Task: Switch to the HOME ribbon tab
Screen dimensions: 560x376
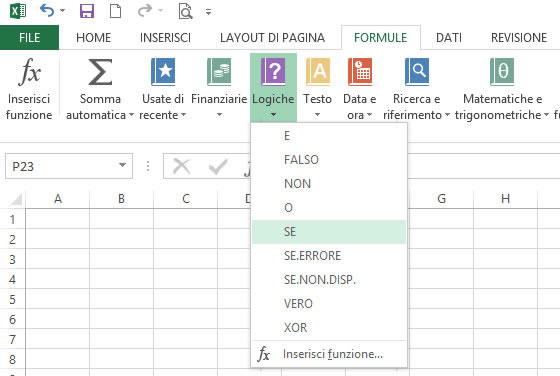Action: (94, 38)
